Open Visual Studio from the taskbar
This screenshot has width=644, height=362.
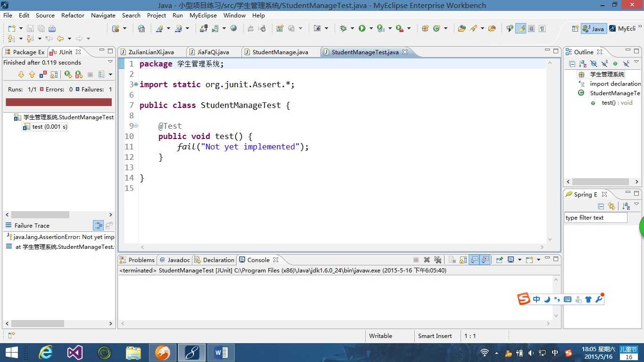tap(74, 353)
